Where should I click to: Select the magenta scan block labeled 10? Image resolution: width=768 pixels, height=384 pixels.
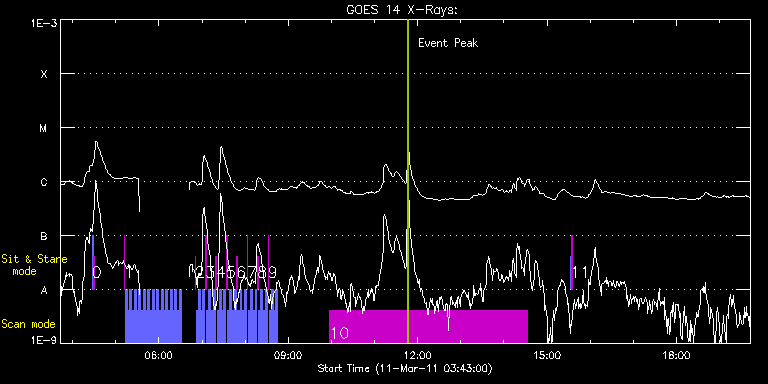[428, 326]
